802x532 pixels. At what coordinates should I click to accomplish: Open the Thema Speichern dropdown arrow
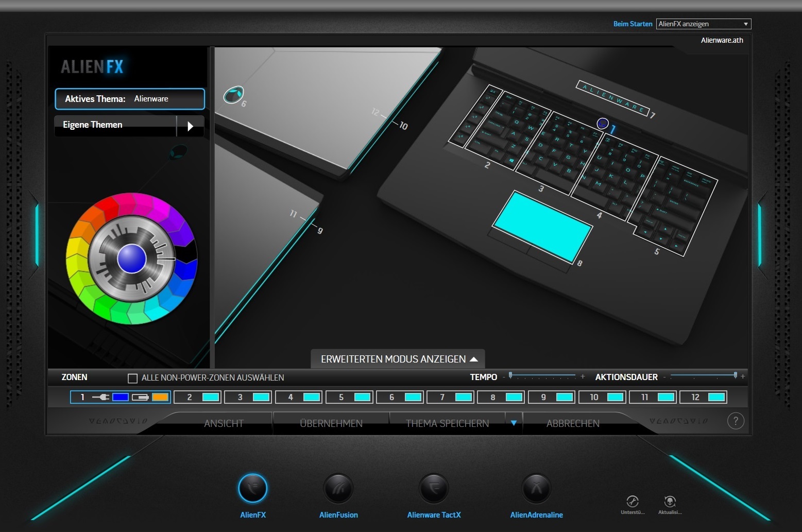coord(514,423)
